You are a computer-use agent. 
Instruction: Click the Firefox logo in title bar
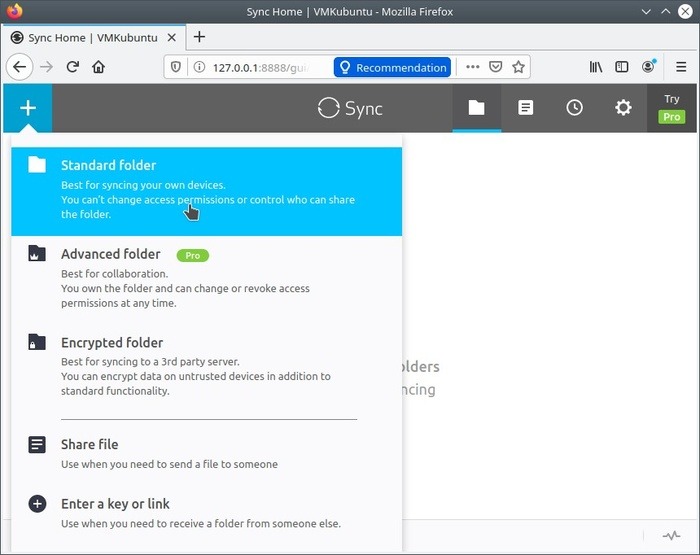[x=14, y=11]
